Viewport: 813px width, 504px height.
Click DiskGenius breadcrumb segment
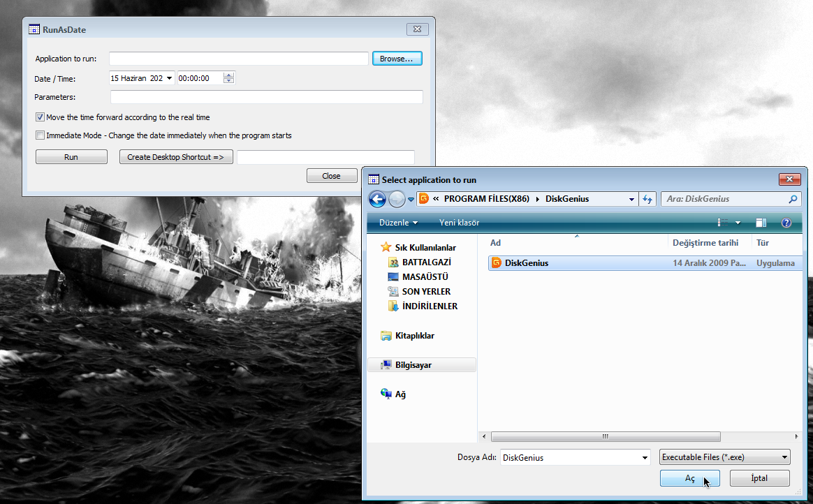click(566, 199)
